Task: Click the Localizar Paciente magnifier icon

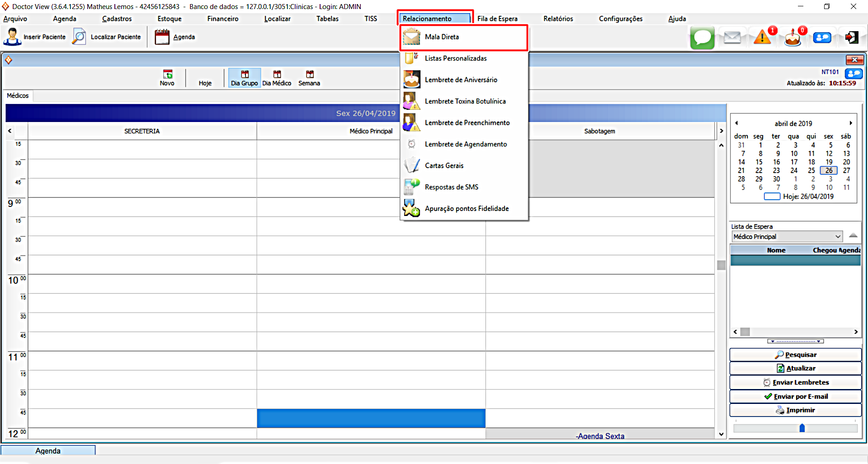Action: coord(79,37)
